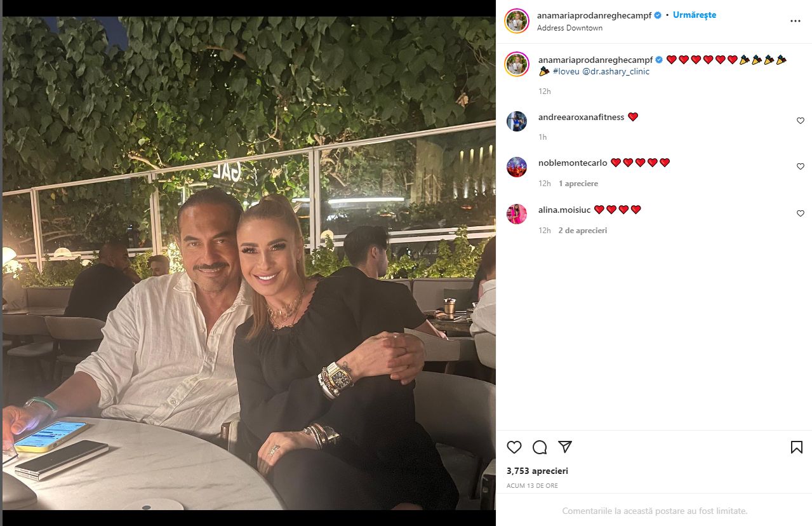
Task: Open andreearoxanafitness profile avatar
Action: point(517,121)
